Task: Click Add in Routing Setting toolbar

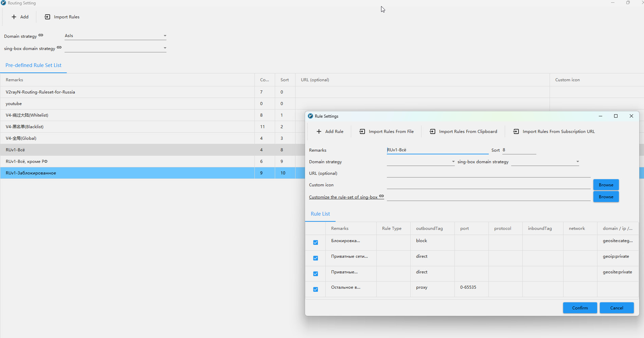Action: click(20, 17)
